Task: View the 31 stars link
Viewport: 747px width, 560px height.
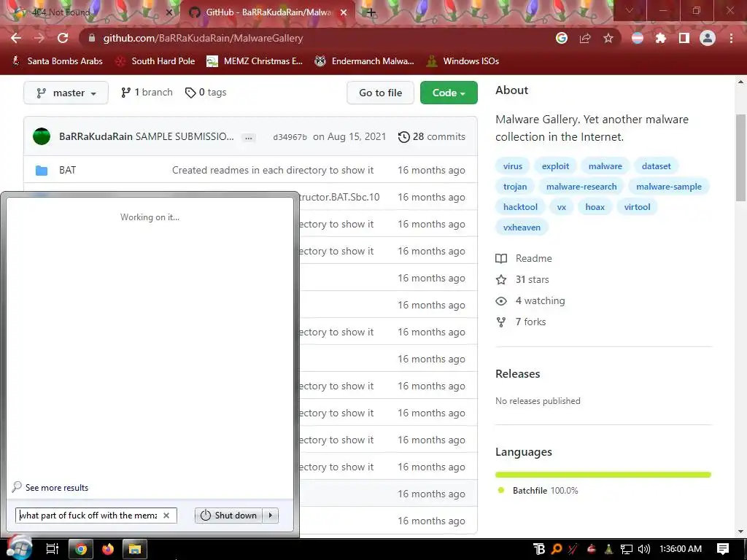Action: (x=522, y=279)
